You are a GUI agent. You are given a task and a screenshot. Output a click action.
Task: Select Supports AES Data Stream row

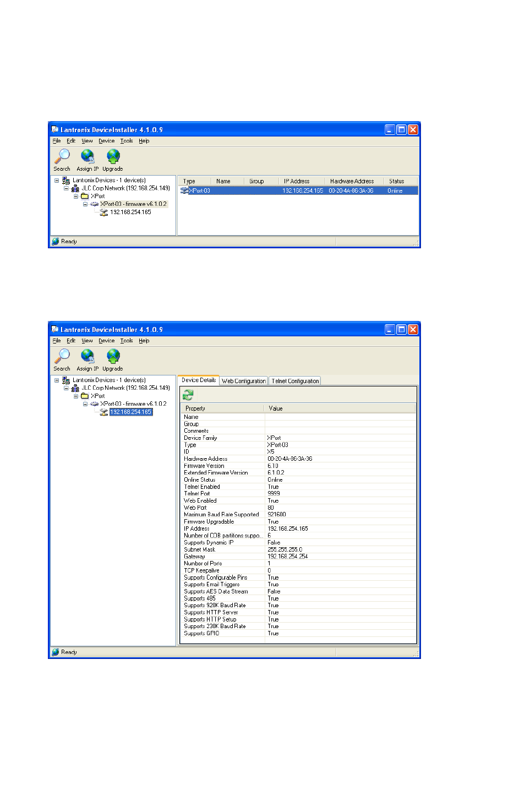coord(298,591)
